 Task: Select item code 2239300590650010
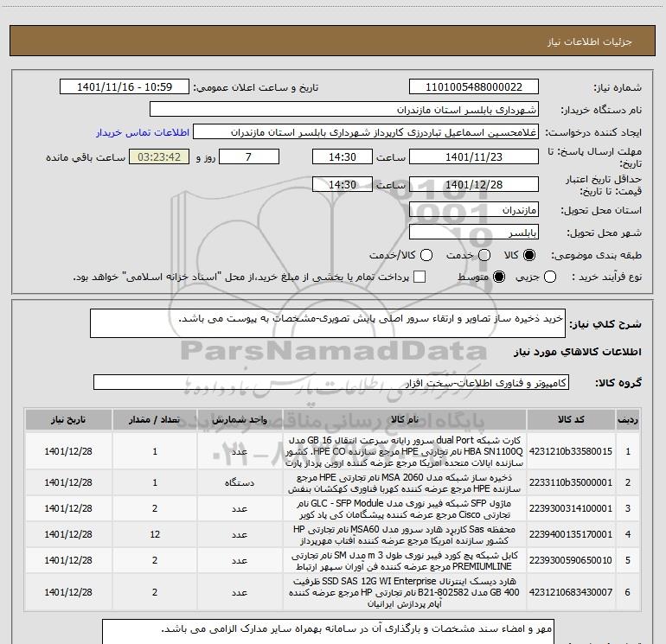(571, 560)
